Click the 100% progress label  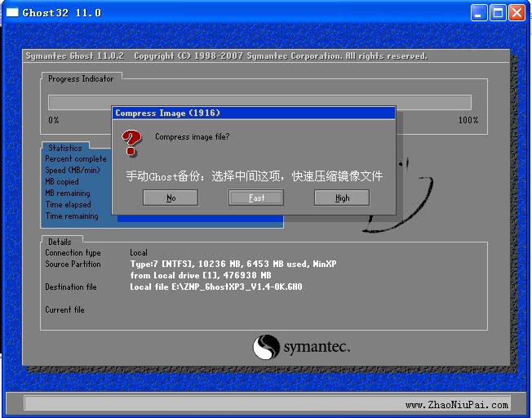468,120
